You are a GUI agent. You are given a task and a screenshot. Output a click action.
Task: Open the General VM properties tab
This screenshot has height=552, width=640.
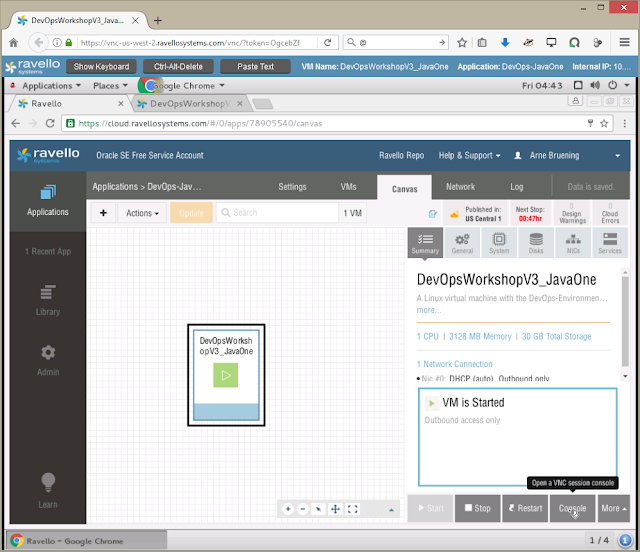(x=462, y=243)
